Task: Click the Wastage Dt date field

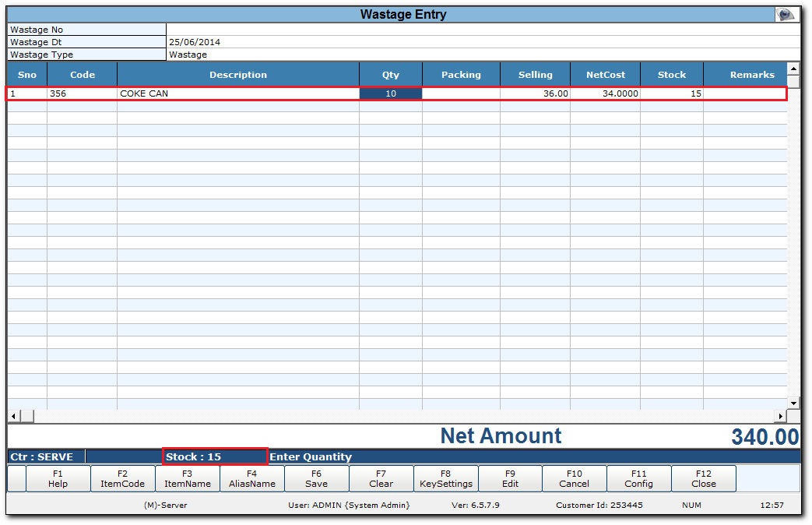Action: pos(483,42)
